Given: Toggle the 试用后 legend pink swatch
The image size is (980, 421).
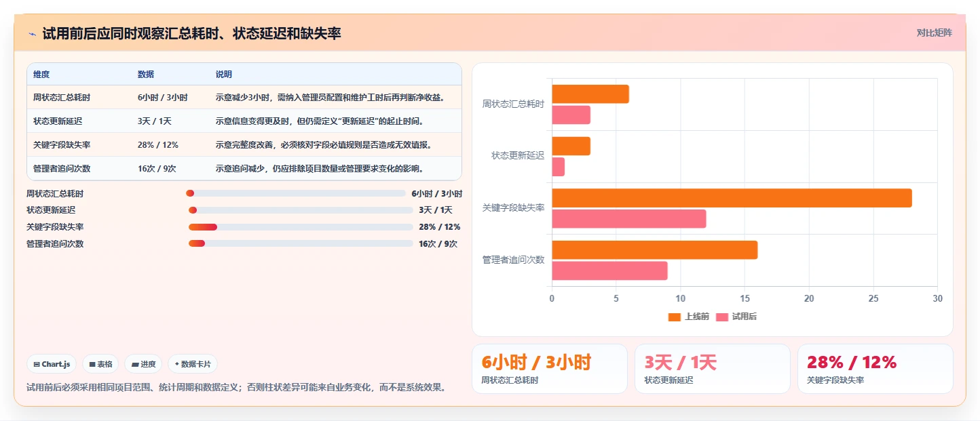Looking at the screenshot, I should 721,317.
